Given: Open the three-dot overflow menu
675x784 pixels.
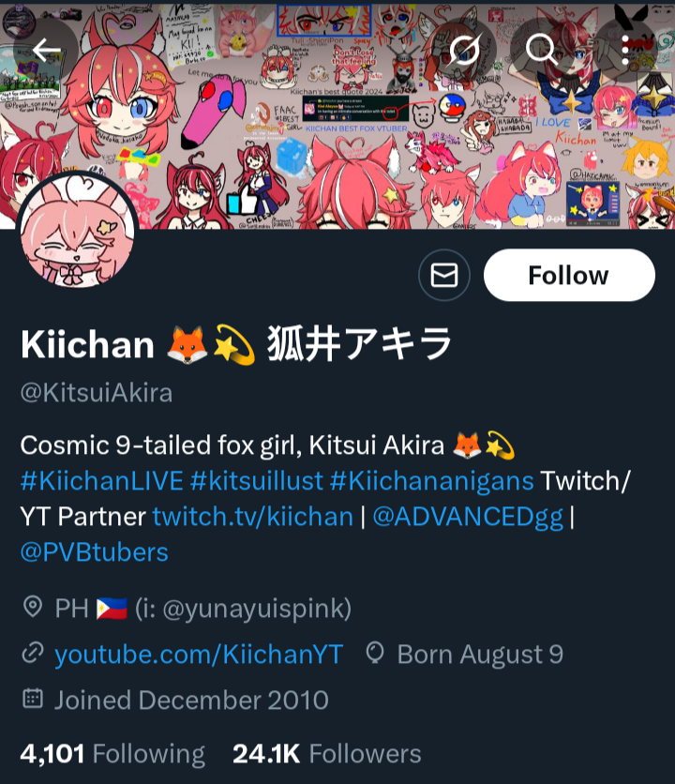Looking at the screenshot, I should (625, 50).
